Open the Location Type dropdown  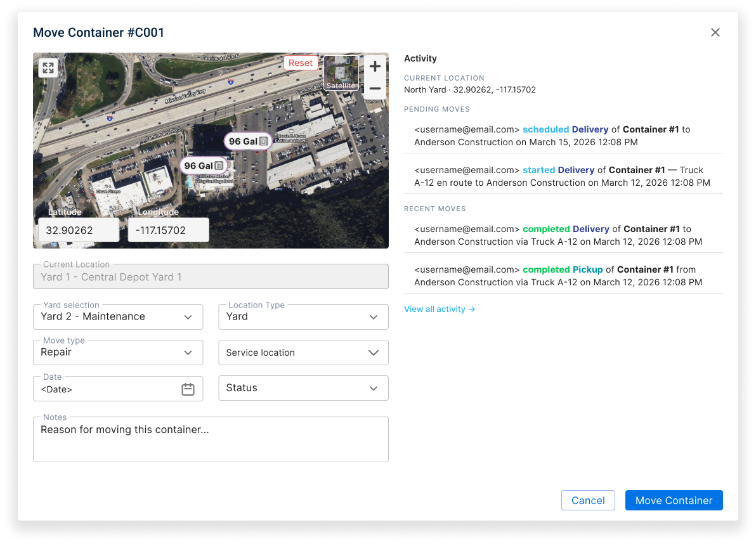click(303, 316)
